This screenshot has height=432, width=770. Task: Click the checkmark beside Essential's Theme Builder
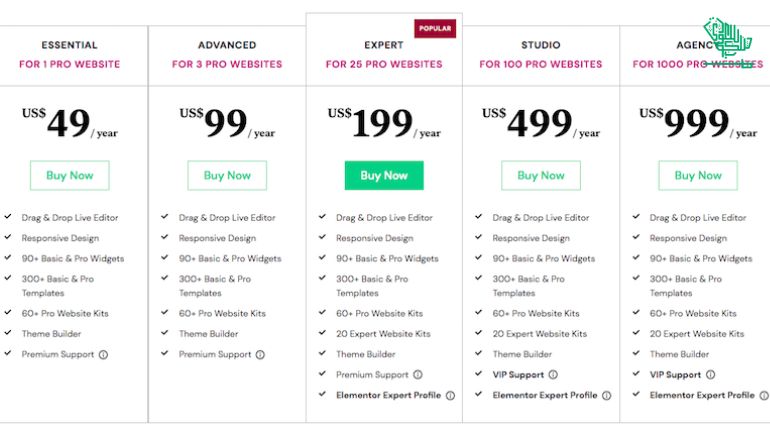(8, 333)
